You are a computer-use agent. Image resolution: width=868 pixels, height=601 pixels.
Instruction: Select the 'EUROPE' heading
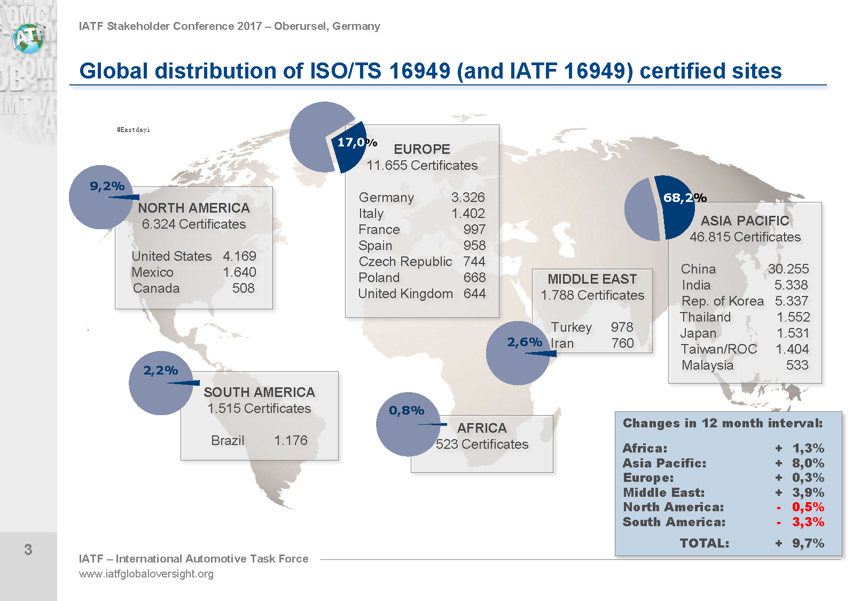422,149
